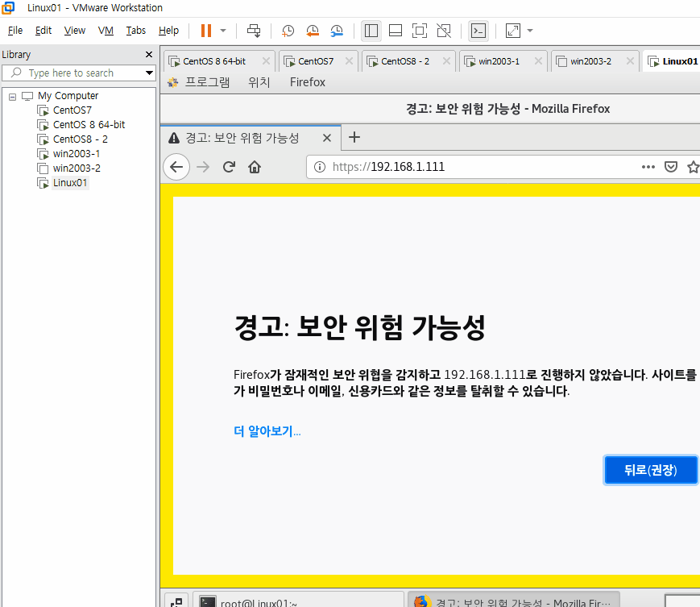This screenshot has height=607, width=700.
Task: Switch to the CentOS8 - 2 tab
Action: click(404, 61)
